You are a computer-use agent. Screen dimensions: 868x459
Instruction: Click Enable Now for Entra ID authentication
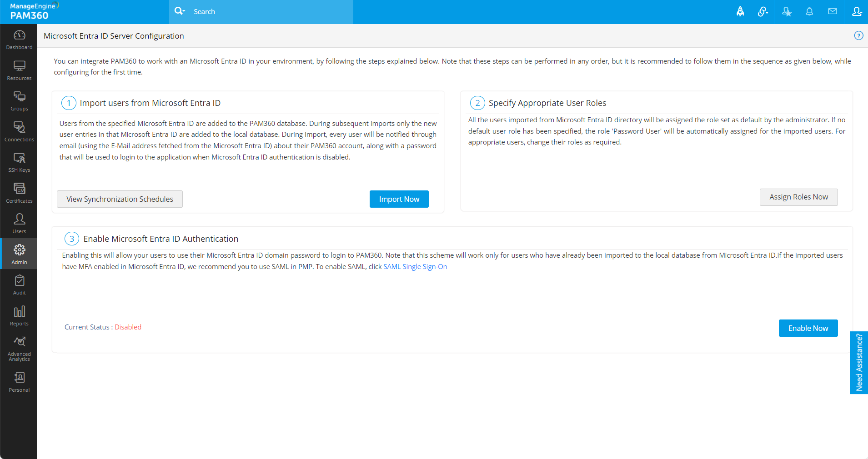(808, 328)
